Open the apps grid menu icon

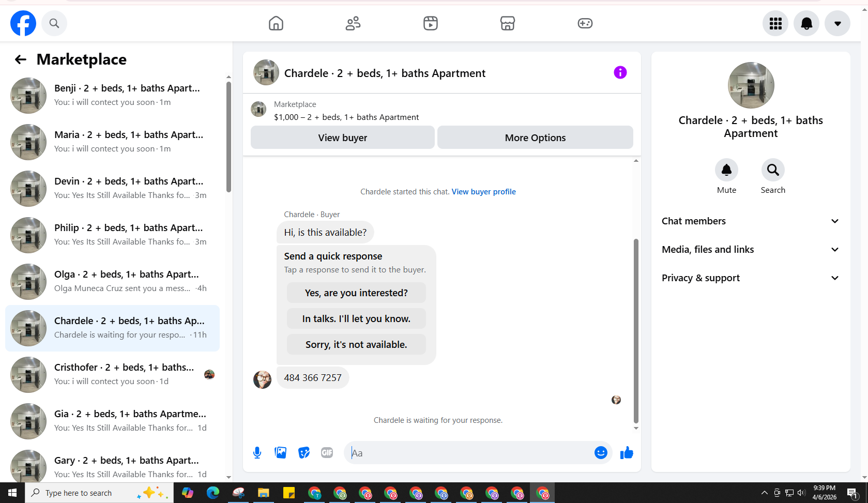tap(775, 23)
